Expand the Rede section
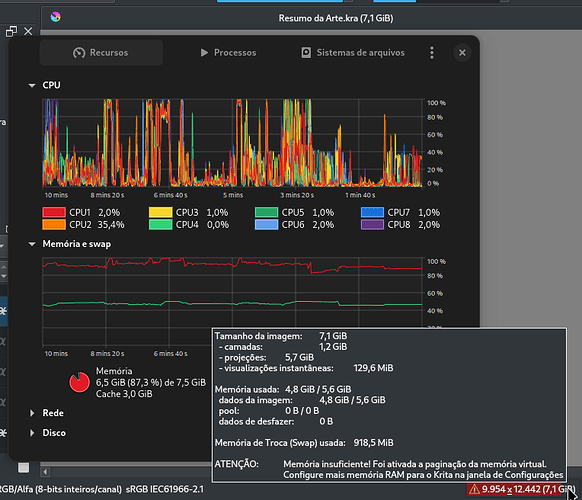 (x=32, y=413)
